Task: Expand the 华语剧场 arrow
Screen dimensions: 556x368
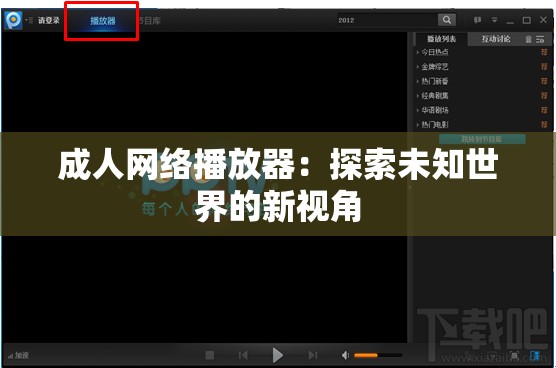Action: tap(418, 110)
